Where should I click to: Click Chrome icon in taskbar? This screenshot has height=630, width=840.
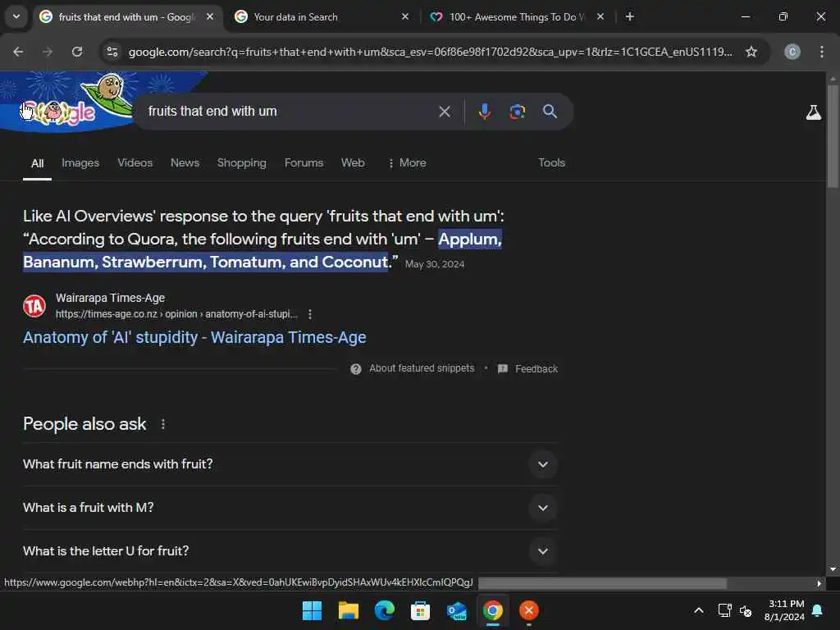pyautogui.click(x=492, y=610)
